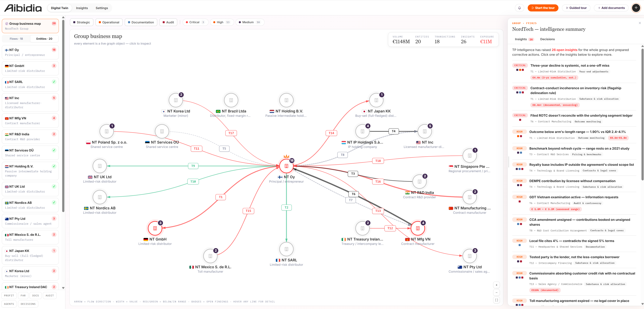Select the NT R&D India node icon
This screenshot has width=644, height=309.
(x=419, y=182)
